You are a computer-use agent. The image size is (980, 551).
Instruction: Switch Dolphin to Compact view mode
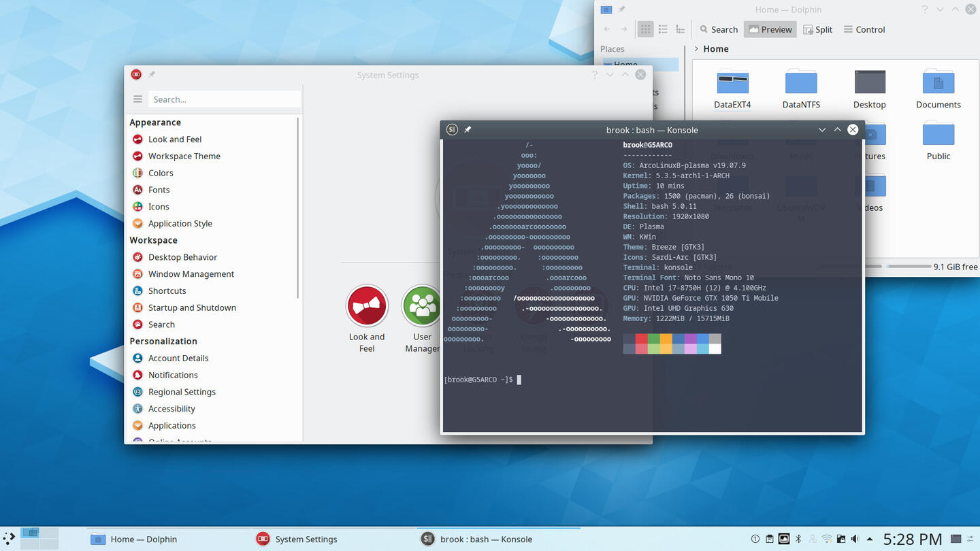663,29
